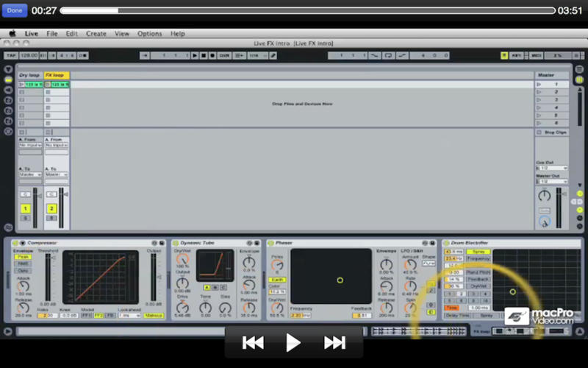The height and width of the screenshot is (368, 588).
Task: Toggle the Dynamic Tube device on/off
Action: pyautogui.click(x=176, y=243)
